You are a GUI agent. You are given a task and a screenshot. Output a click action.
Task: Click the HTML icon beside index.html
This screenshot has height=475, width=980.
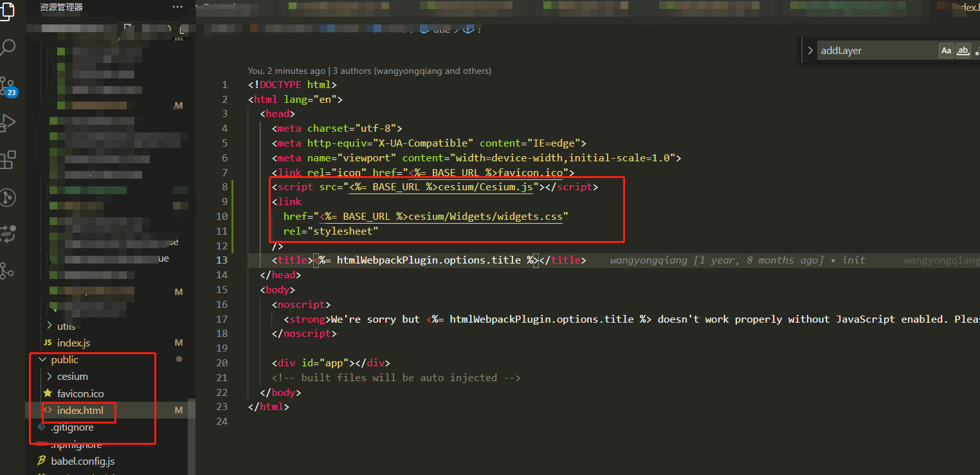click(48, 410)
